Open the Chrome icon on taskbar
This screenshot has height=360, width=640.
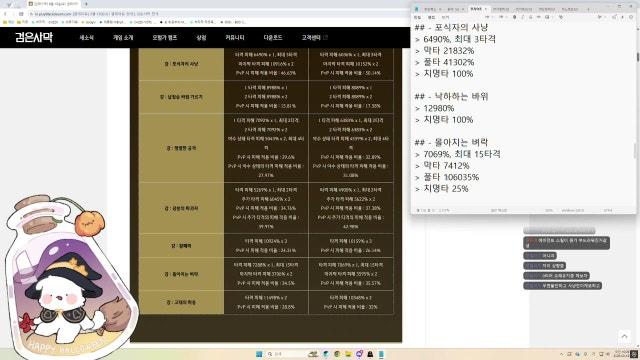click(x=337, y=354)
